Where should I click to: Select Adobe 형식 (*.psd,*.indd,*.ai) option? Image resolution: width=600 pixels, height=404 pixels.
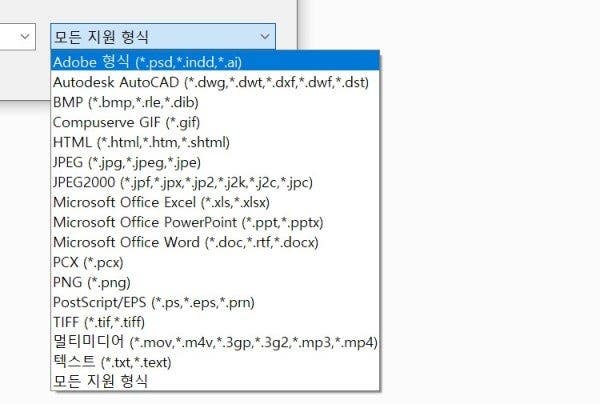point(215,62)
